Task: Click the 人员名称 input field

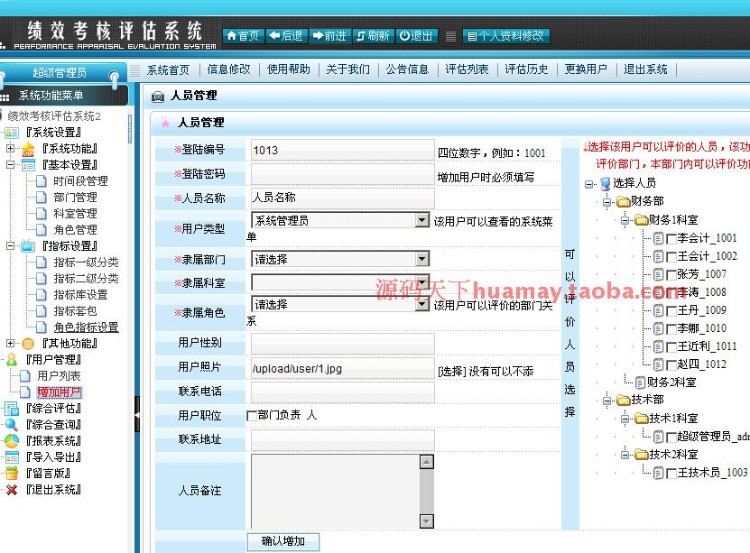Action: pos(342,198)
